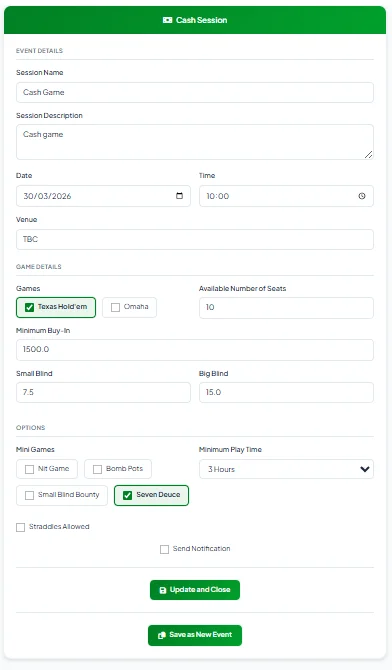Click the Session Name input field

[x=195, y=92]
